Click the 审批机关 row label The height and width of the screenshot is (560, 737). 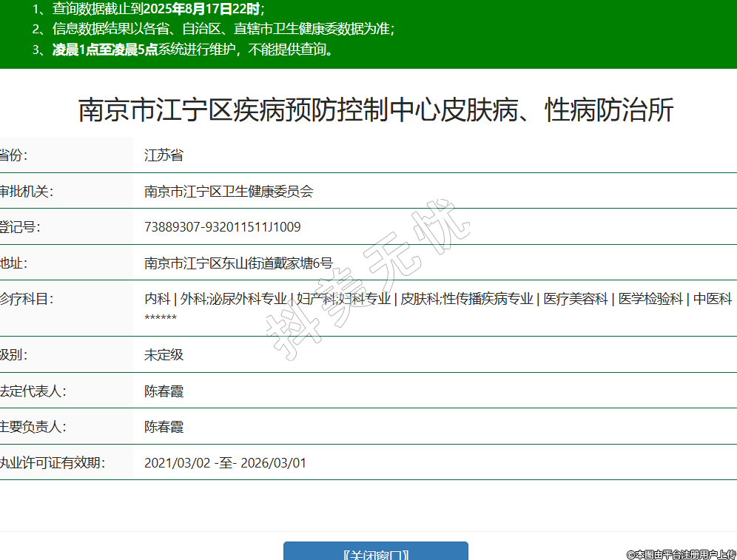click(26, 191)
